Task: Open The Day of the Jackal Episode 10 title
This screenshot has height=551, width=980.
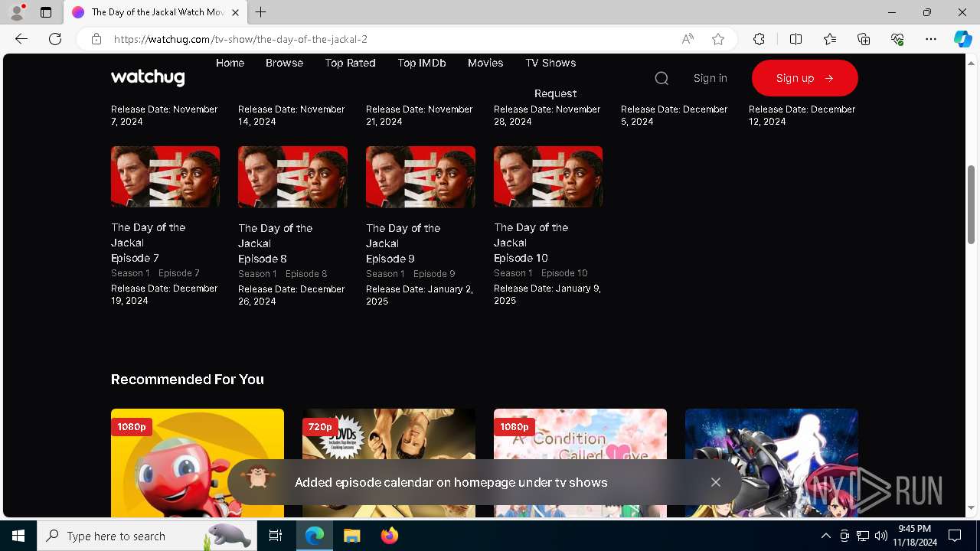Action: [531, 243]
